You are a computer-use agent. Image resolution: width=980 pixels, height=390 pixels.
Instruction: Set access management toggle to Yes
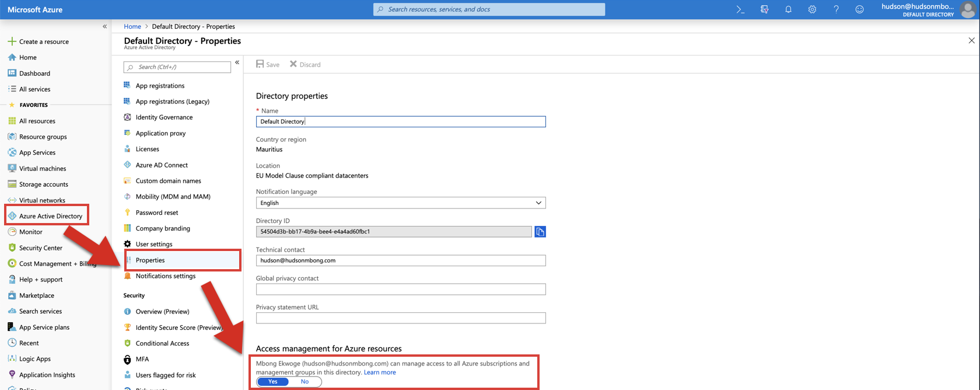click(x=272, y=381)
